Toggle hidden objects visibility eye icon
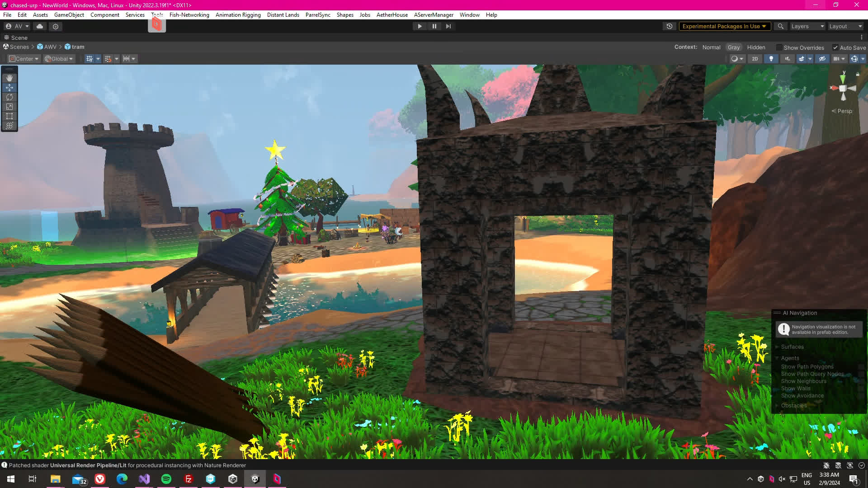The height and width of the screenshot is (488, 868). tap(822, 59)
